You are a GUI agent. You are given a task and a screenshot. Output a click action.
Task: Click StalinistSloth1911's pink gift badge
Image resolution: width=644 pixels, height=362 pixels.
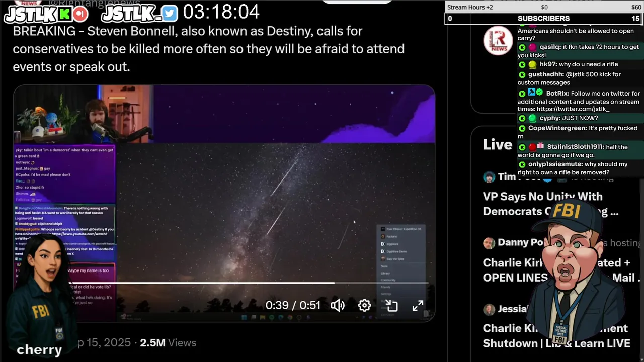[x=540, y=146]
